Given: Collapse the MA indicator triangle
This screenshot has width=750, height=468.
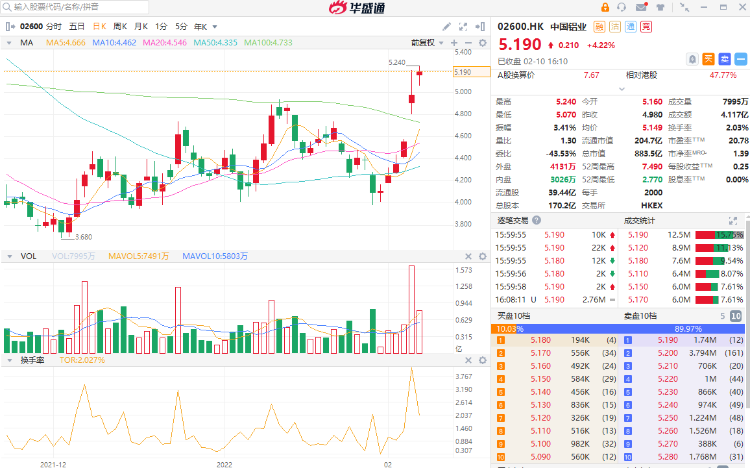Looking at the screenshot, I should (9, 43).
